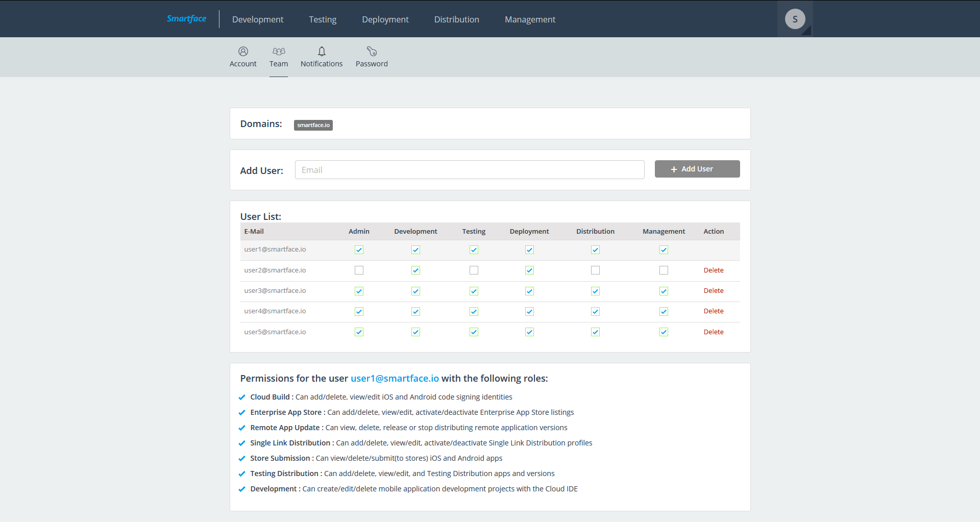The width and height of the screenshot is (980, 522).
Task: Select user2@smartface.io row email
Action: (x=275, y=270)
